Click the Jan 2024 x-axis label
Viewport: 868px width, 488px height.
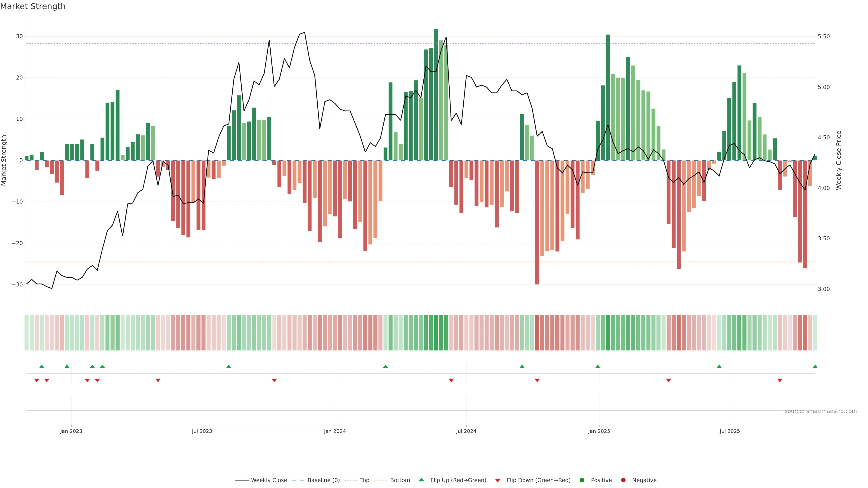[x=335, y=431]
